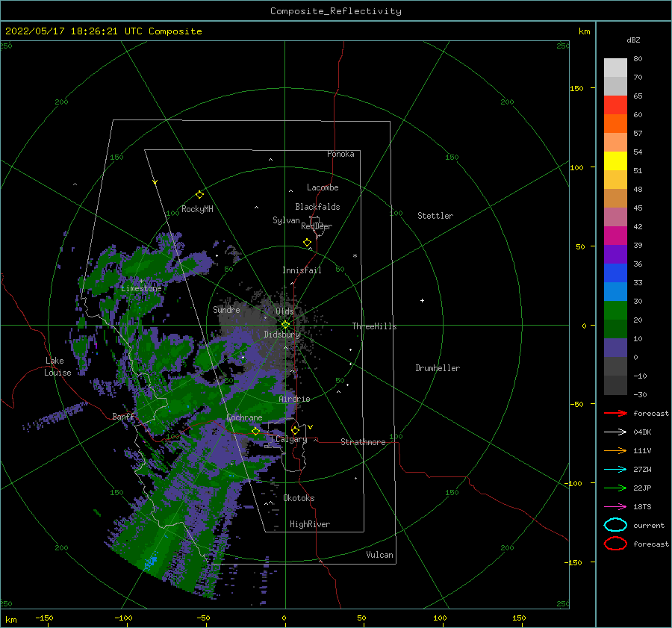Screen dimensions: 672x628
Task: Click the Airdrie label
Action: pyautogui.click(x=294, y=399)
